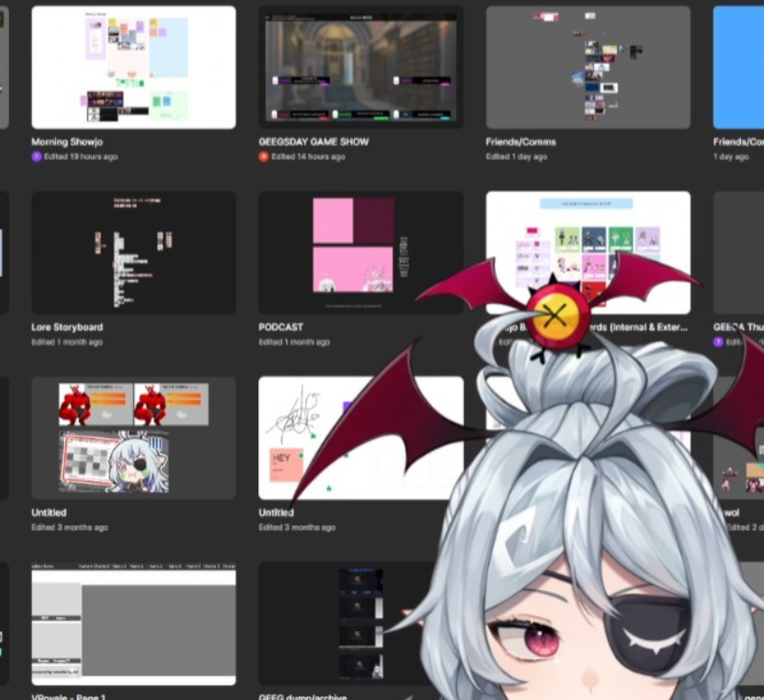This screenshot has width=764, height=700.
Task: Click the 'Edited 19 hours ago' text
Action: coord(81,156)
